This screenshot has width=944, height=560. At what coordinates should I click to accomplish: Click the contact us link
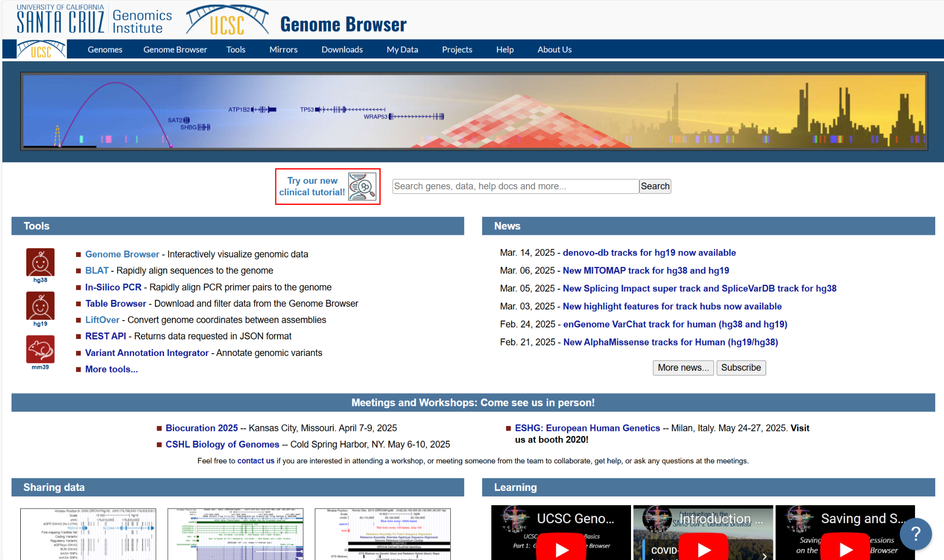click(x=256, y=461)
